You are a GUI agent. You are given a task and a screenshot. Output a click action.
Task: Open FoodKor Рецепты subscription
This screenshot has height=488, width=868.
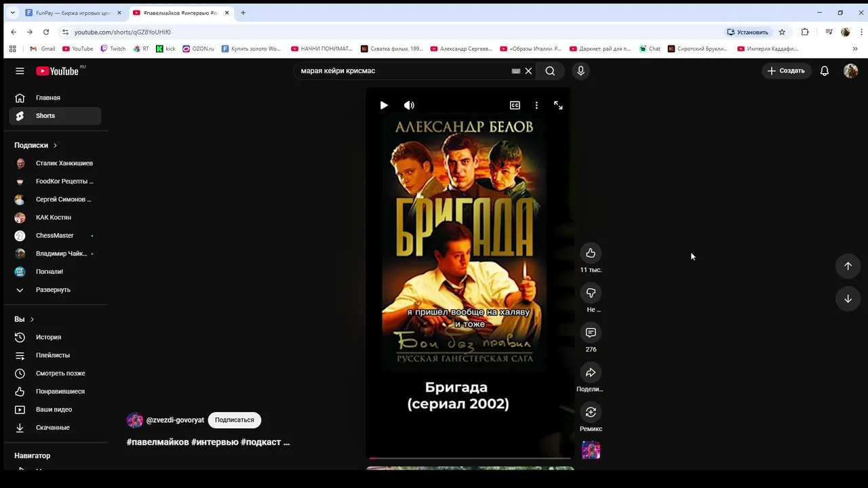pos(55,181)
